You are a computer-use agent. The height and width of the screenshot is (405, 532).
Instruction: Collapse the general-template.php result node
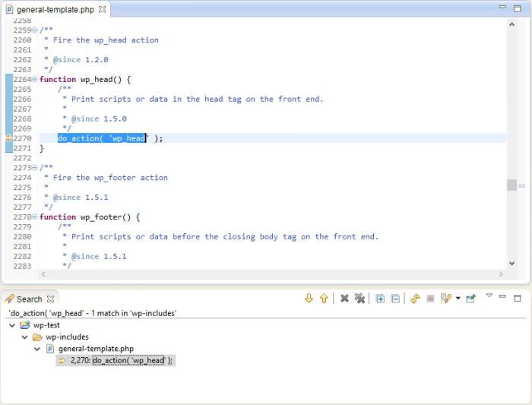pyautogui.click(x=37, y=349)
